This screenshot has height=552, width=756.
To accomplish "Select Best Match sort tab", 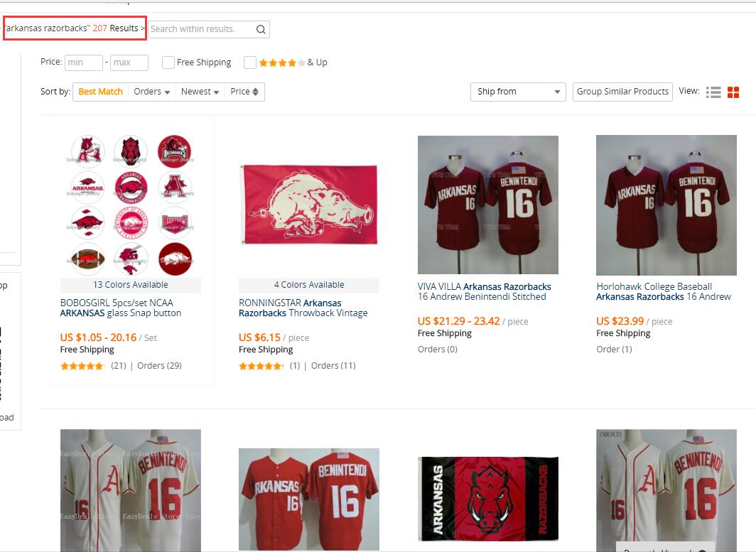I will point(101,92).
